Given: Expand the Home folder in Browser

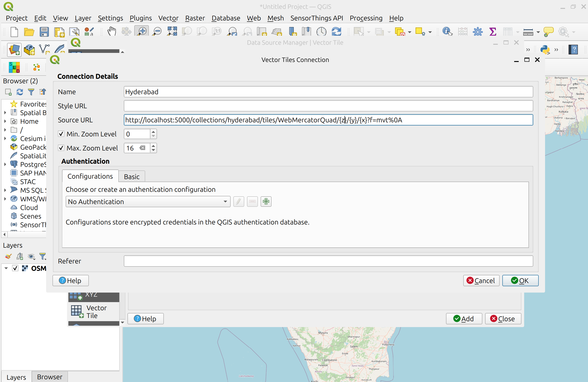Looking at the screenshot, I should click(5, 121).
